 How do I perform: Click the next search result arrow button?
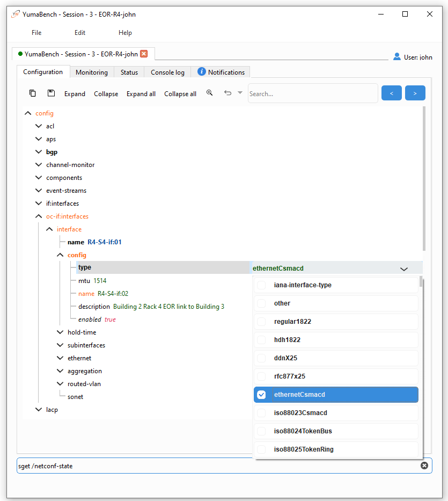pyautogui.click(x=415, y=93)
